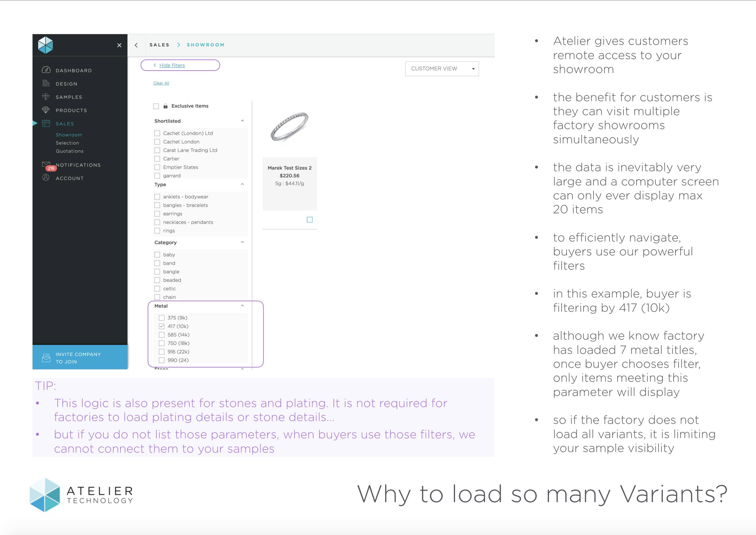Expand the Category filter section
The width and height of the screenshot is (756, 535).
click(242, 242)
